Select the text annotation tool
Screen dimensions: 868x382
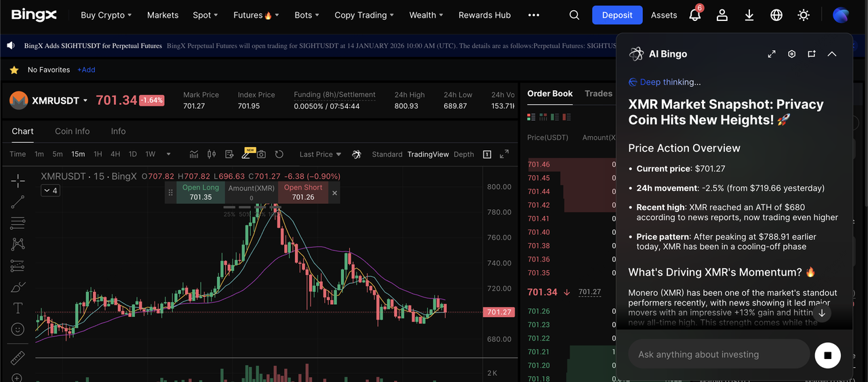point(18,308)
